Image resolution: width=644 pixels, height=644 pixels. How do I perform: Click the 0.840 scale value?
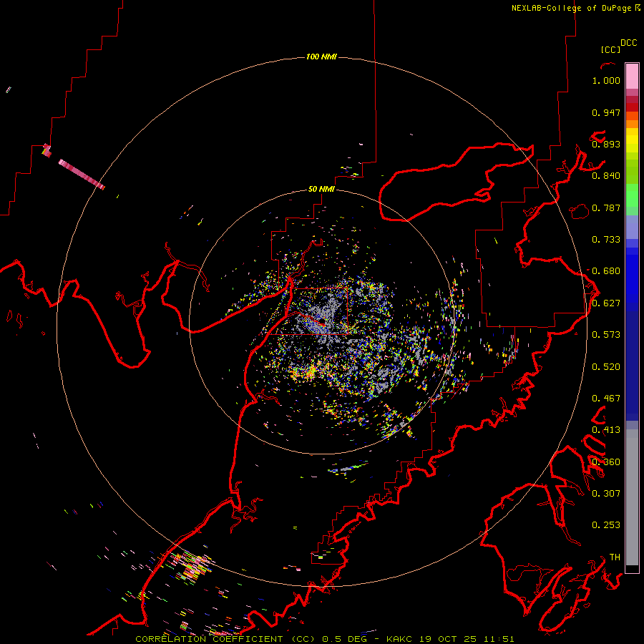(x=606, y=176)
